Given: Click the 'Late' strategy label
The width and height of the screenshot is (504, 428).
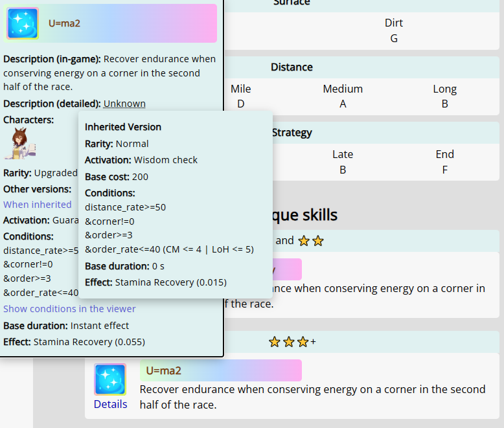Looking at the screenshot, I should click(343, 154).
